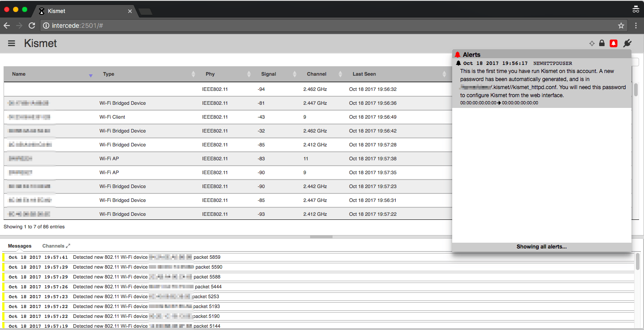This screenshot has width=644, height=330.
Task: Sort the device table by Type column
Action: pos(108,74)
